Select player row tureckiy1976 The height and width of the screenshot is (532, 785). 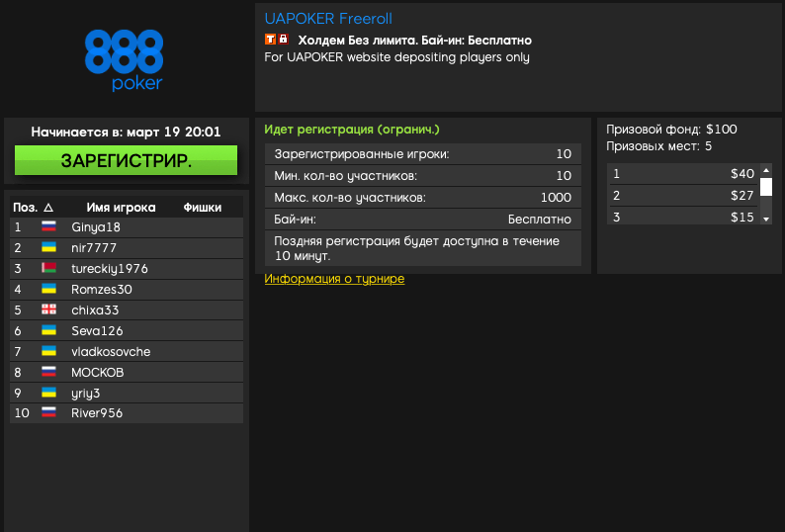(x=127, y=269)
